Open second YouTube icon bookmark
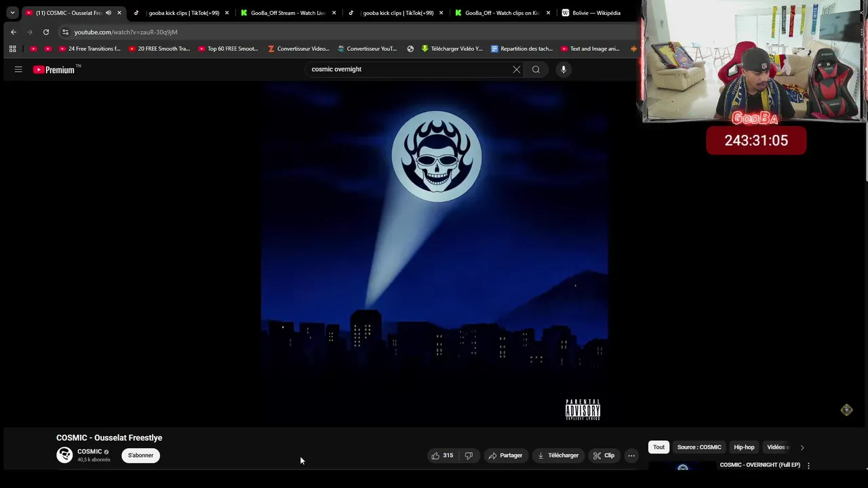The image size is (868, 488). 47,49
